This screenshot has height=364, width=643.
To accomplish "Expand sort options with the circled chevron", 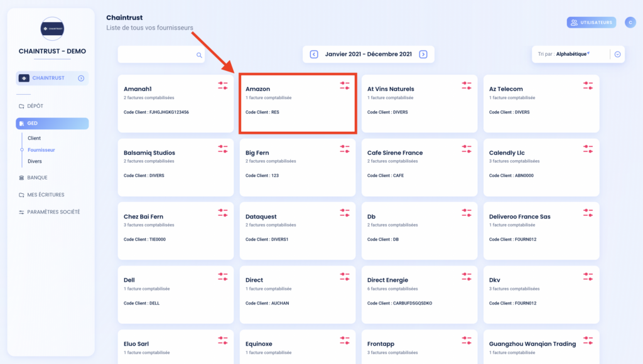I will pos(618,54).
